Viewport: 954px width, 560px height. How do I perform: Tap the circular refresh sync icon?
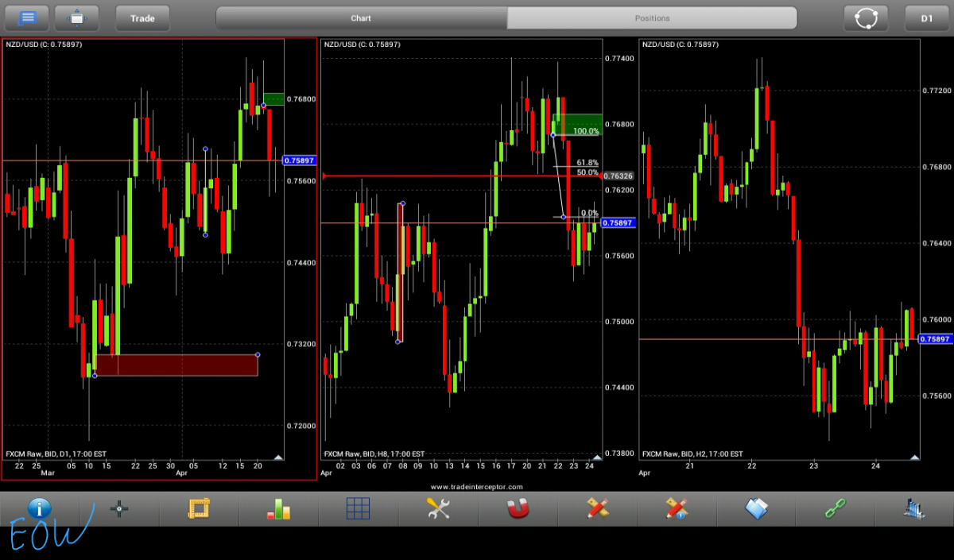pyautogui.click(x=866, y=17)
